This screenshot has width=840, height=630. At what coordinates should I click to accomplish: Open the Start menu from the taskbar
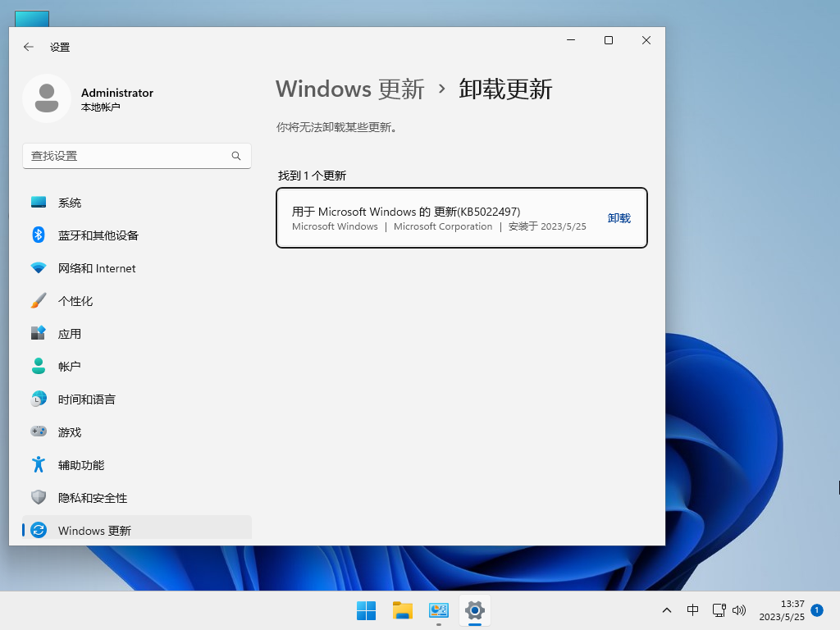tap(366, 610)
